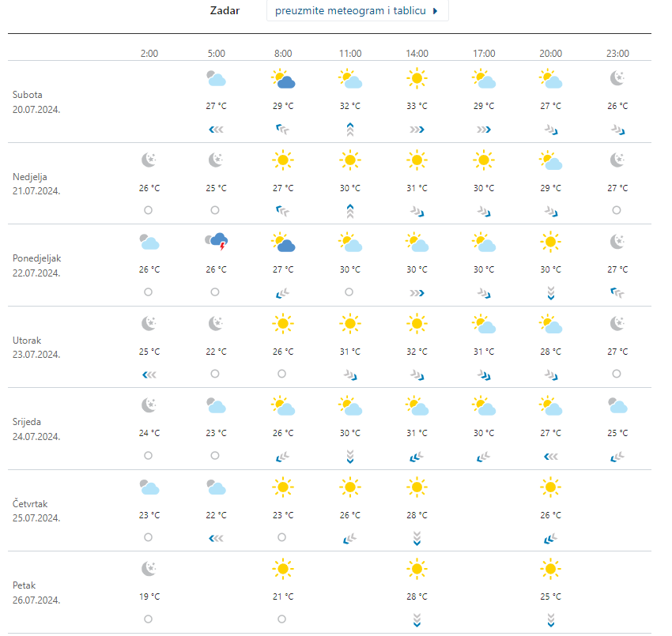Click the Friday 20:00 downward wind arrow

click(551, 619)
